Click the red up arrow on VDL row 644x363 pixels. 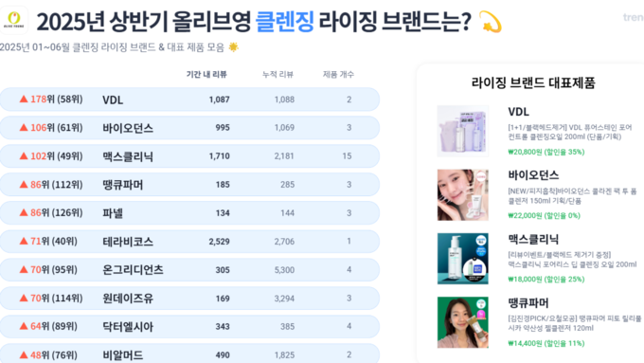point(24,100)
